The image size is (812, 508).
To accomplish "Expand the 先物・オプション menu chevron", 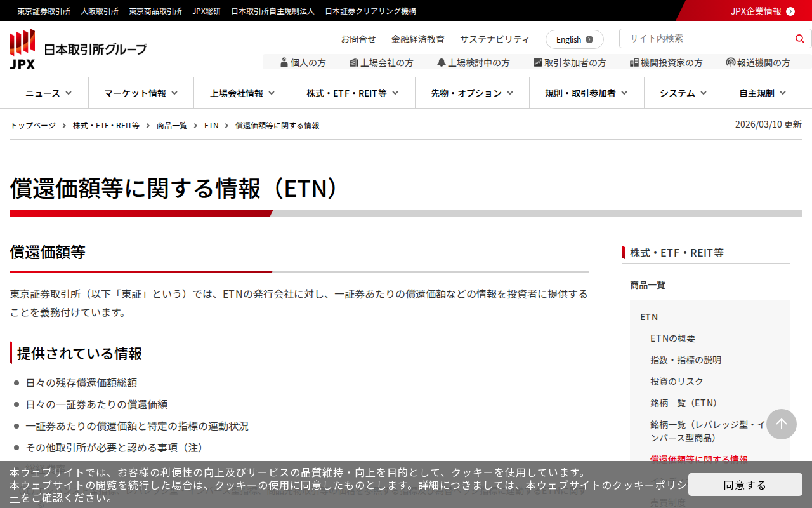I will coord(510,93).
